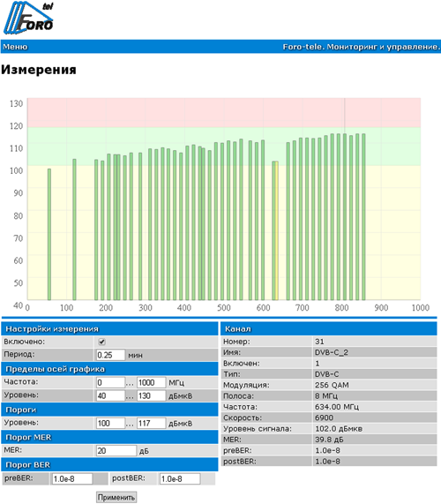Select the green bar near 120 MHz
This screenshot has height=504, width=441.
point(74,229)
